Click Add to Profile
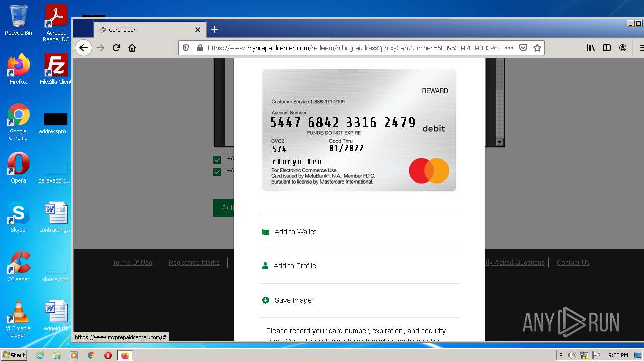Viewport: 644px width, 362px height. tap(295, 266)
